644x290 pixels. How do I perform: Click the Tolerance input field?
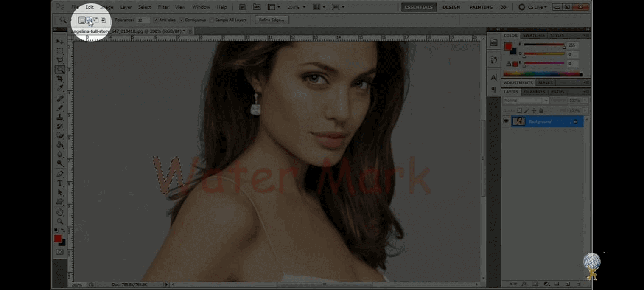(x=143, y=20)
